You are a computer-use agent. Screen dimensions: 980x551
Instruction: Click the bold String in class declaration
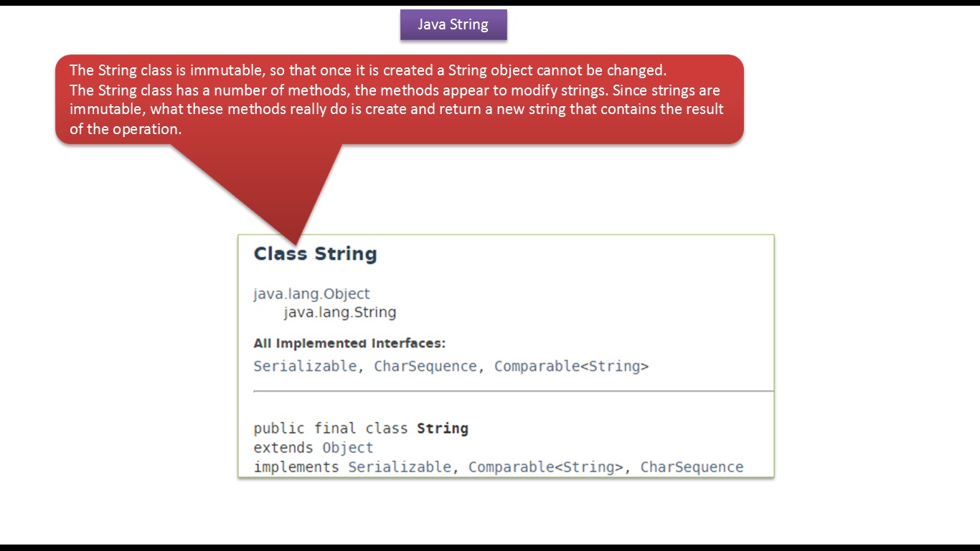[443, 428]
